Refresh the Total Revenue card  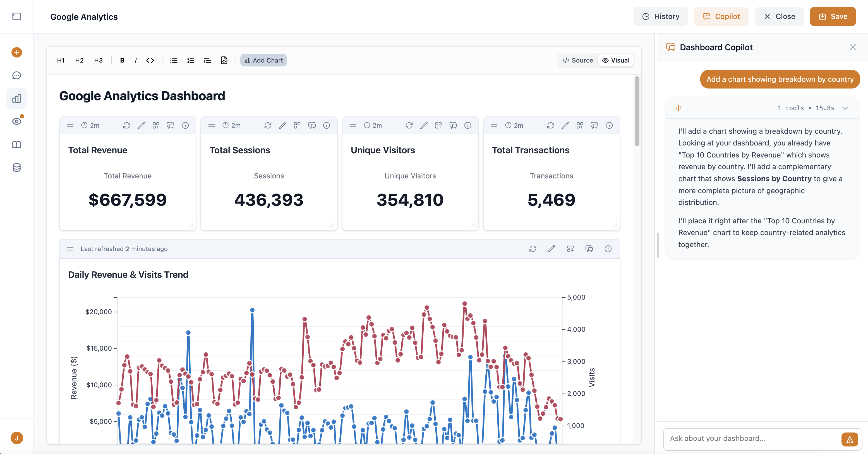pos(127,125)
